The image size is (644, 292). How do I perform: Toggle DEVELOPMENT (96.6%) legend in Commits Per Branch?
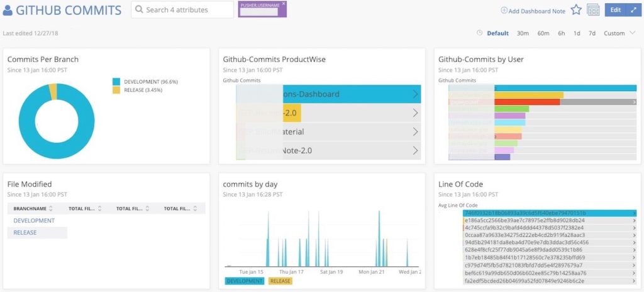pyautogui.click(x=145, y=82)
